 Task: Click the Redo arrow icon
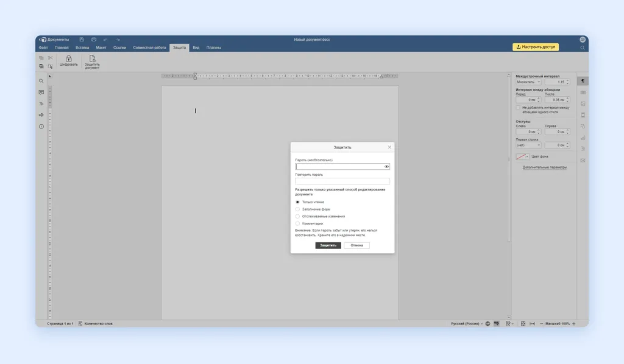[x=118, y=40]
